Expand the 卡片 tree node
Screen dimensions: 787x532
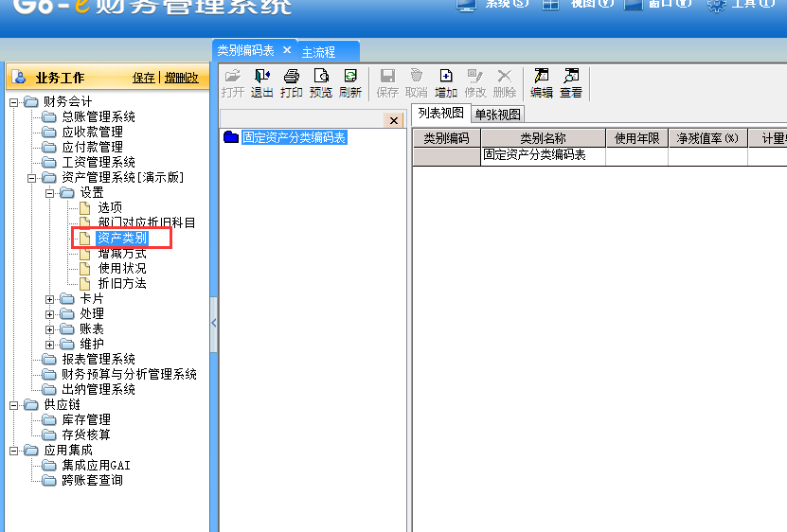click(x=50, y=299)
